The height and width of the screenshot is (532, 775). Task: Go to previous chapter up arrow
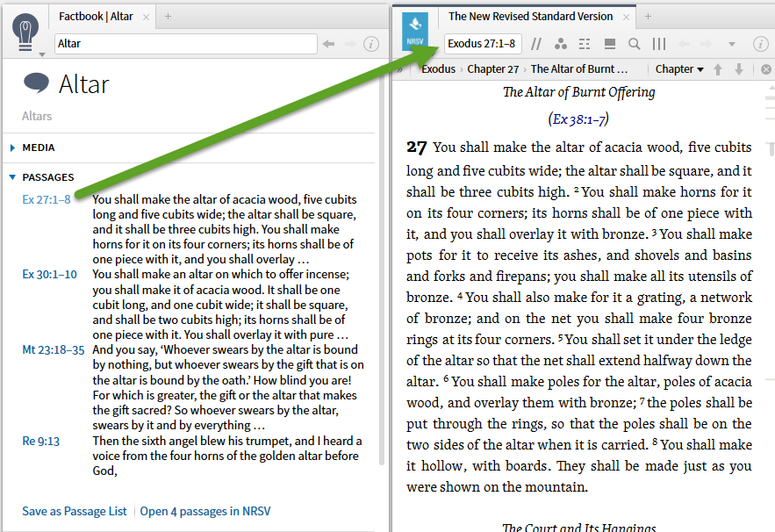point(718,69)
